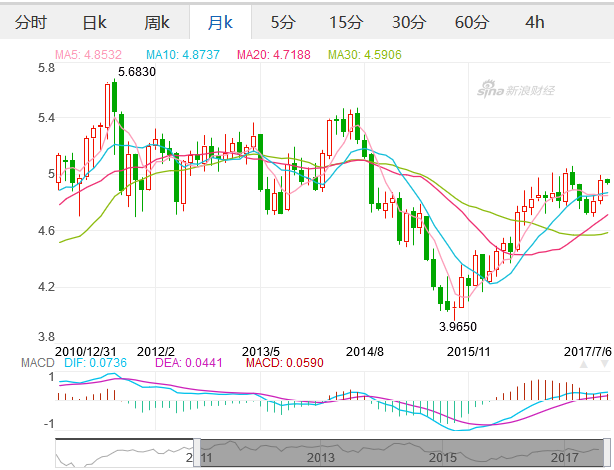Click the up triangle indicator switcher

[x=584, y=364]
